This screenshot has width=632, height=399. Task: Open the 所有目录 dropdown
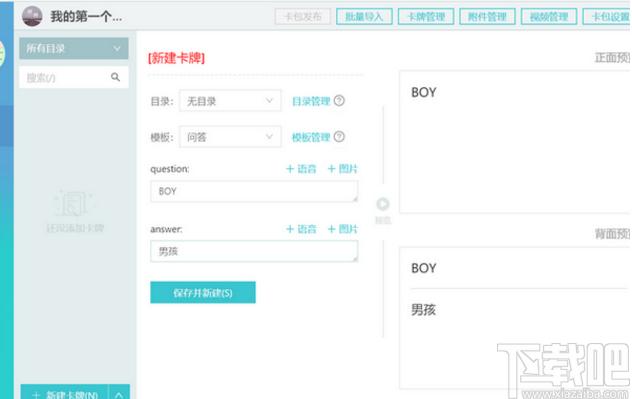pyautogui.click(x=74, y=49)
